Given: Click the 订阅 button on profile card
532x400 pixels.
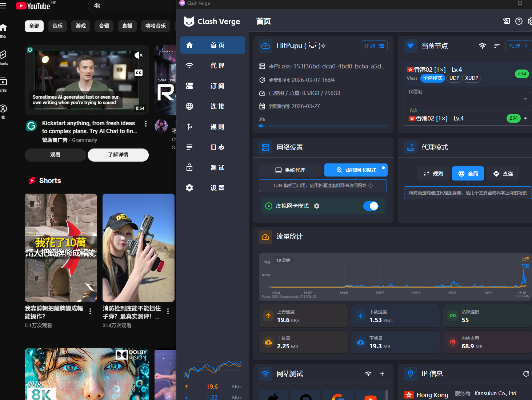Looking at the screenshot, I should 374,46.
